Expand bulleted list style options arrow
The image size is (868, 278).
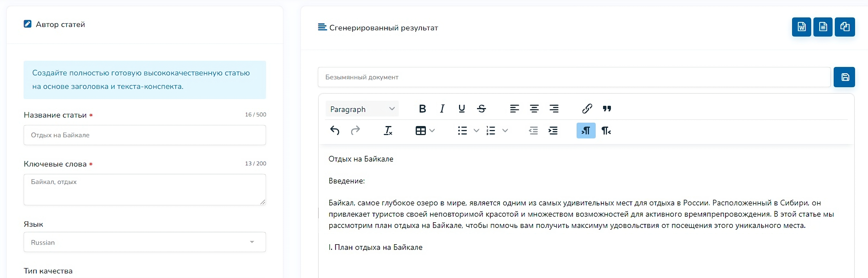[x=476, y=130]
